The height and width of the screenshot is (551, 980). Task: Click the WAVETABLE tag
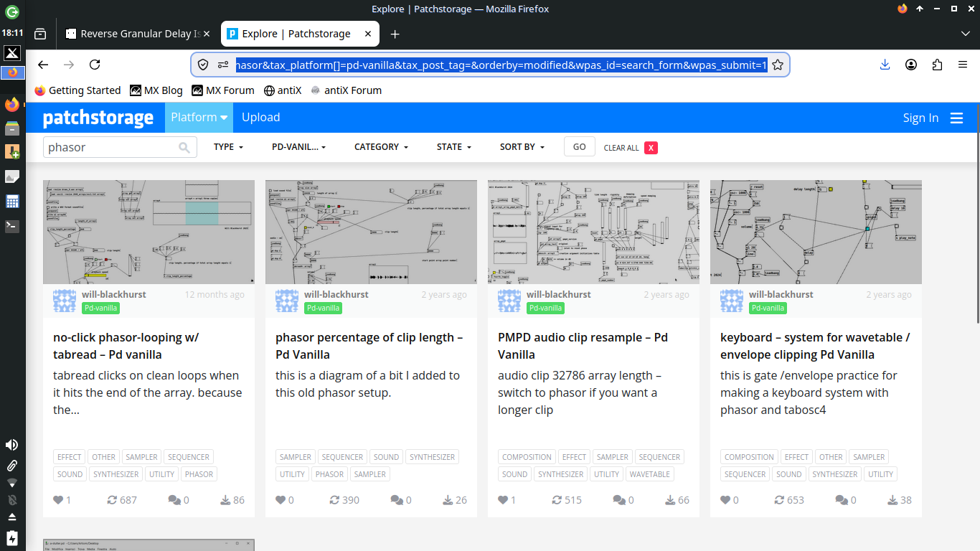650,474
